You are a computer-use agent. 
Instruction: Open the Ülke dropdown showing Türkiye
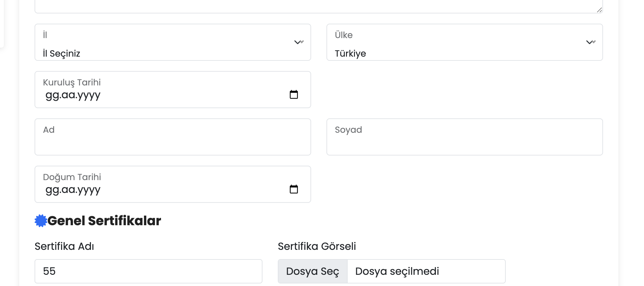point(465,42)
